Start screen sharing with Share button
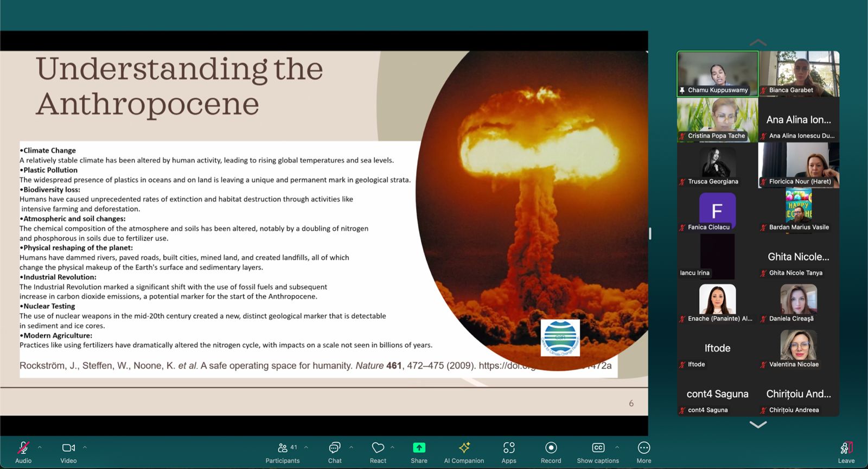The height and width of the screenshot is (469, 868). point(419,452)
